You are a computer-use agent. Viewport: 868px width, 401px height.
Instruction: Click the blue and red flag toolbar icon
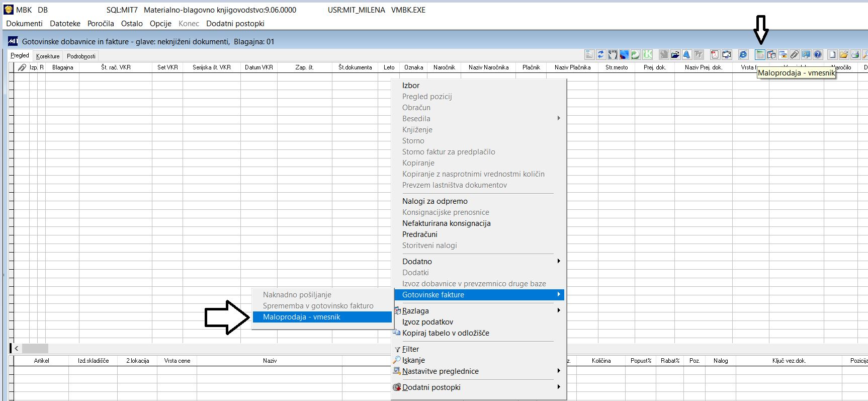[624, 55]
